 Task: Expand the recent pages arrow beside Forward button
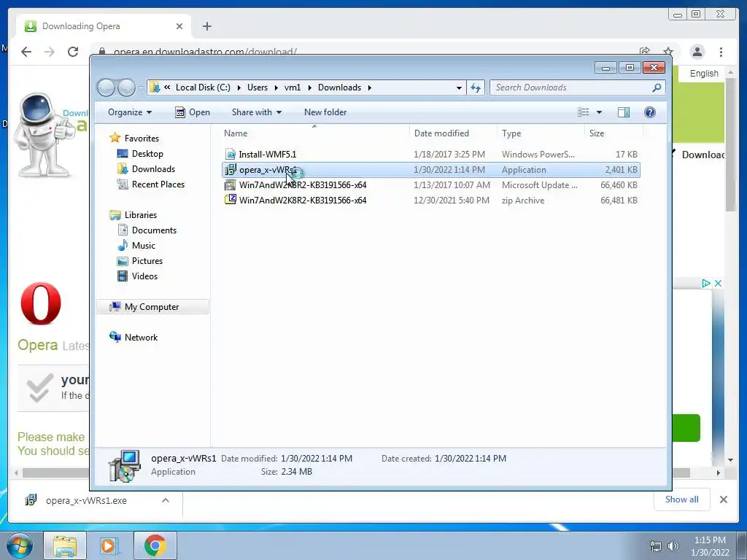(x=141, y=87)
